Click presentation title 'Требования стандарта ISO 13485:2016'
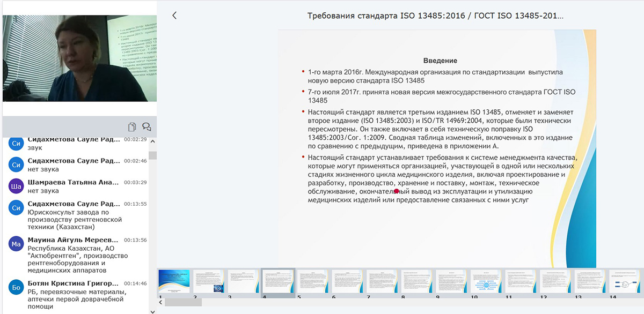The image size is (644, 314). point(435,16)
